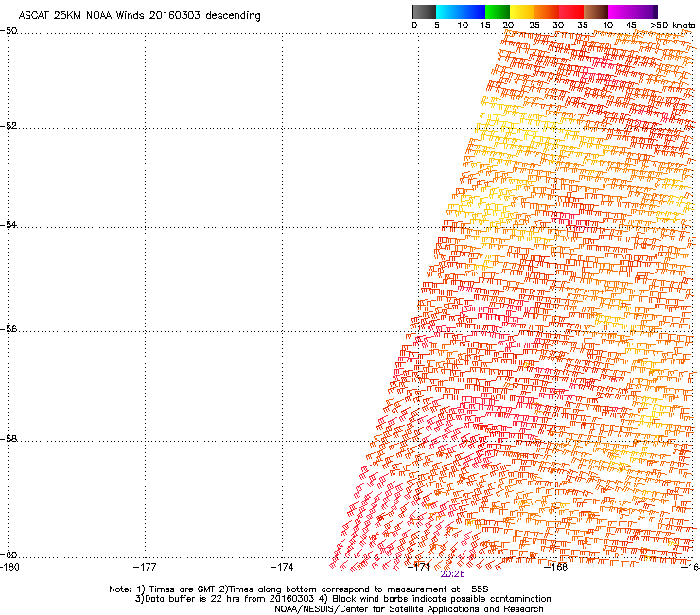Click the '0' label under the color bar

[x=414, y=26]
